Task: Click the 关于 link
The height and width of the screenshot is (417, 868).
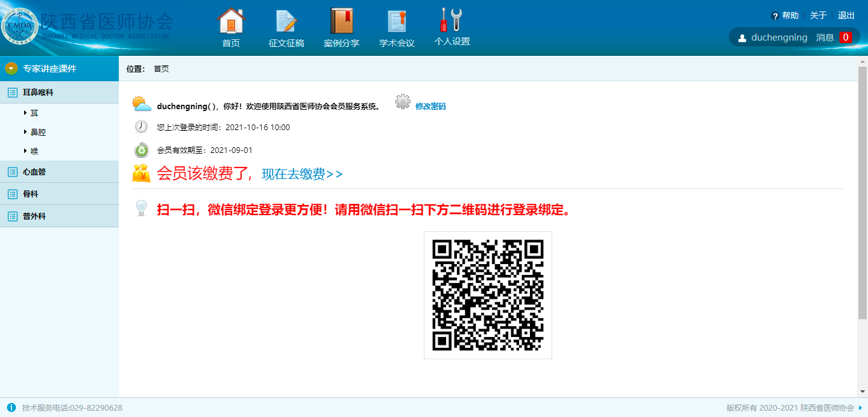Action: tap(818, 16)
